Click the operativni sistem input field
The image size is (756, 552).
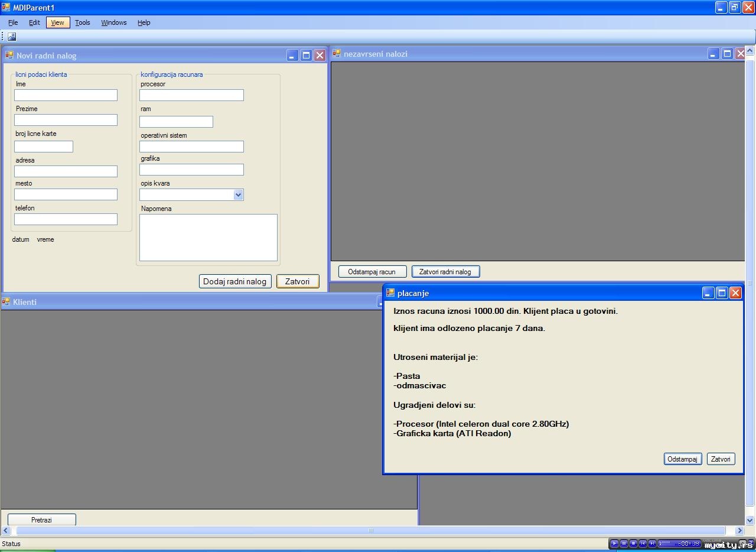tap(191, 147)
